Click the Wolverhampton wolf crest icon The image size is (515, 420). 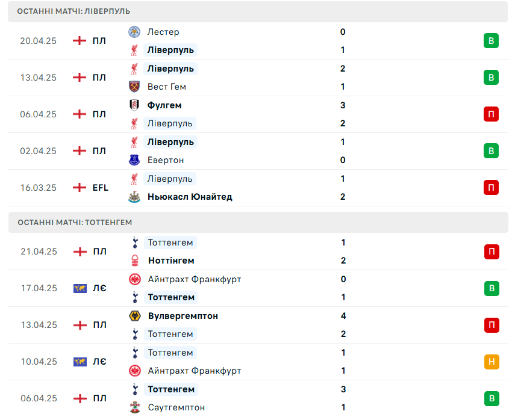[135, 316]
